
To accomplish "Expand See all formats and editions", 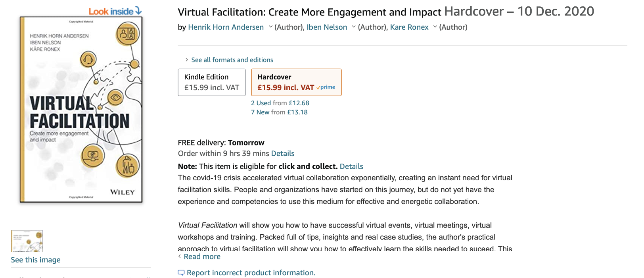I will [232, 60].
